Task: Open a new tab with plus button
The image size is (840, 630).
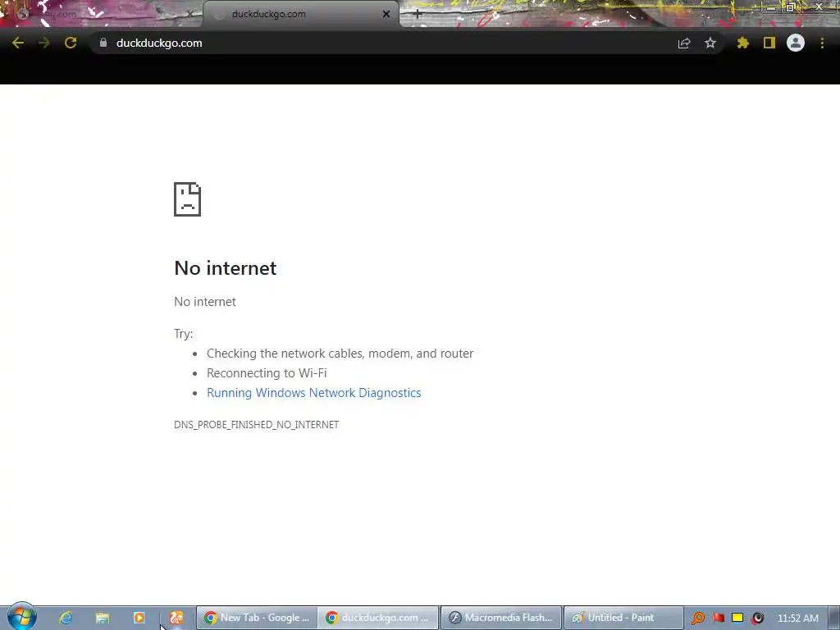Action: [x=418, y=15]
